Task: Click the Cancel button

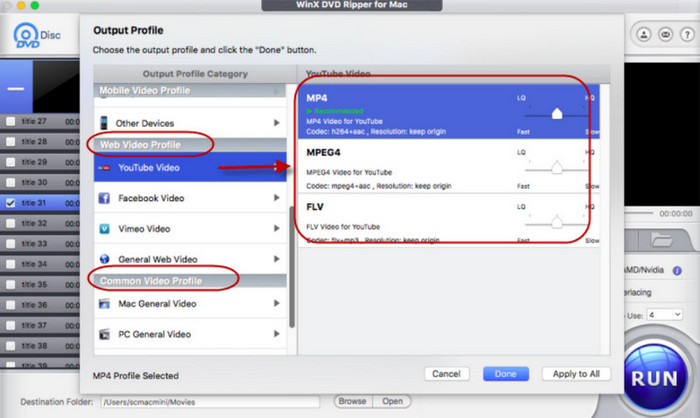Action: coord(446,374)
